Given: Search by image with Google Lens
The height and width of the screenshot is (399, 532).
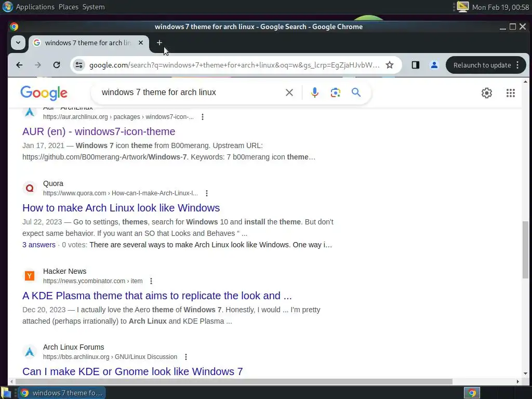Looking at the screenshot, I should click(x=335, y=92).
